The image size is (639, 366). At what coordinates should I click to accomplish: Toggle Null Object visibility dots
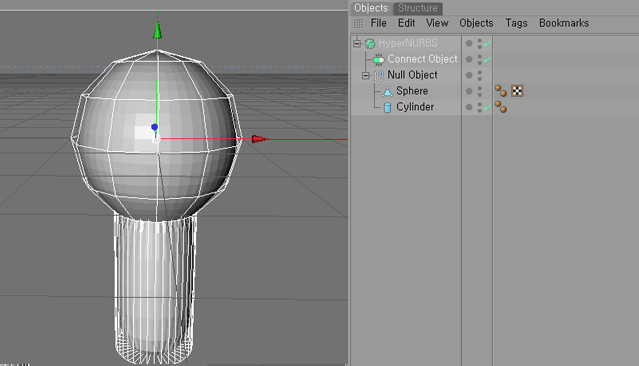(x=480, y=75)
